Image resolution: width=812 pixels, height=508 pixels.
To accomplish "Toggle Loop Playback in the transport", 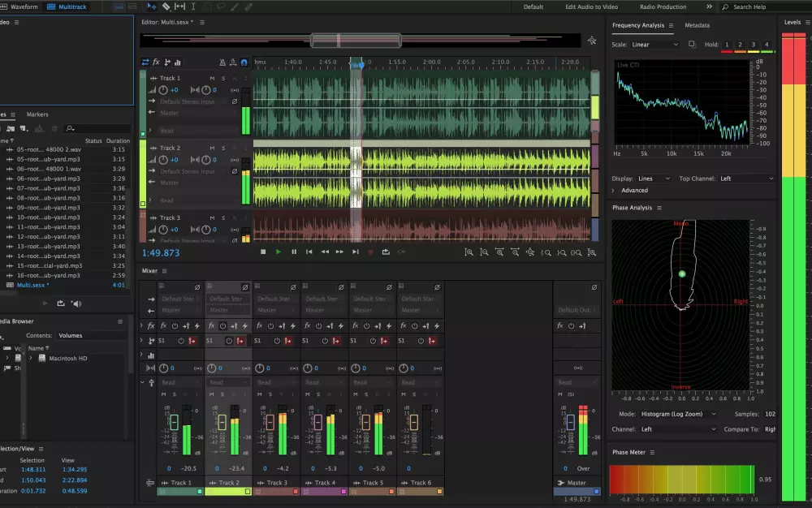I will pos(386,252).
